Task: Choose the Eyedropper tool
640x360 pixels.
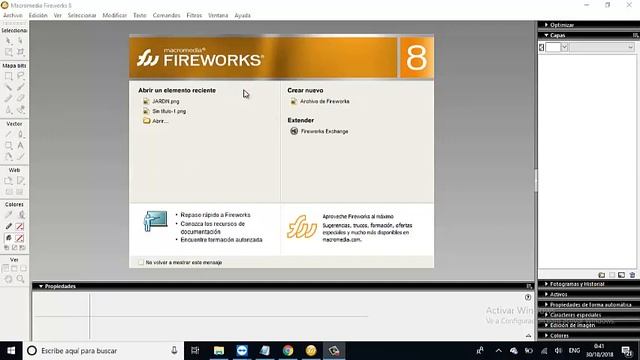Action: tap(9, 215)
